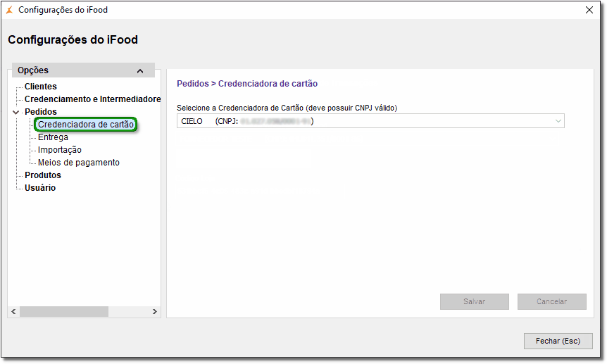Click Fechar (Esc) button

[558, 341]
